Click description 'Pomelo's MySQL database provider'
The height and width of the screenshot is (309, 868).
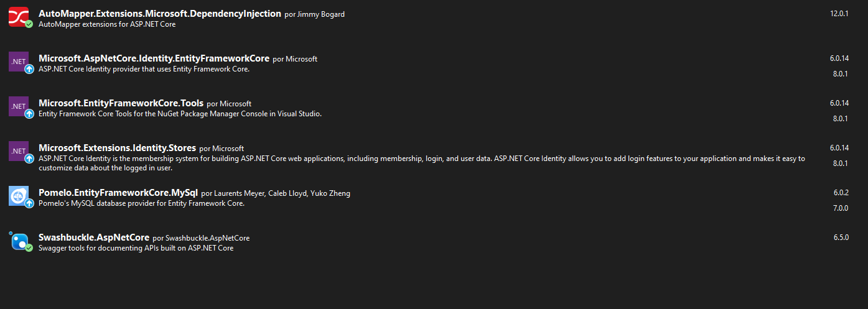pyautogui.click(x=142, y=203)
